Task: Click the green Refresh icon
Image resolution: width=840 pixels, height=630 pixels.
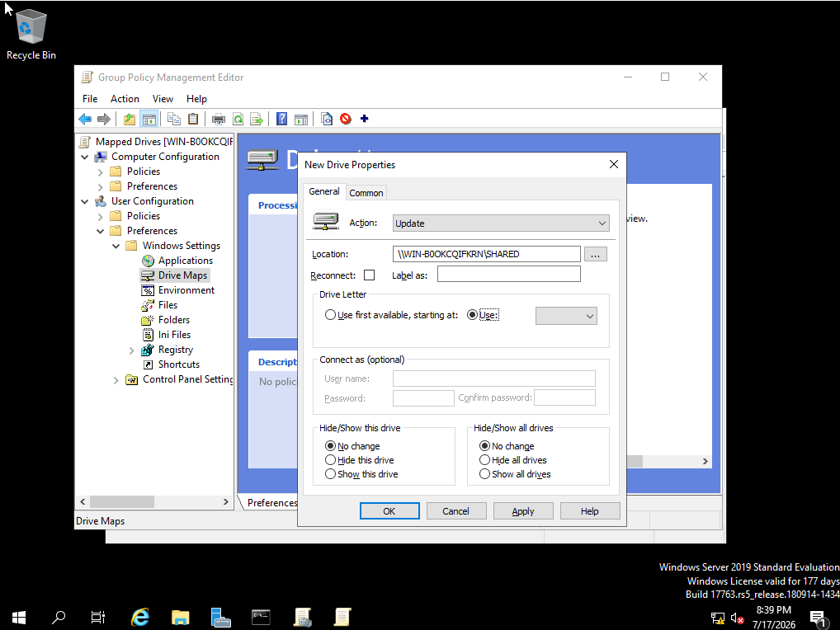Action: (238, 119)
